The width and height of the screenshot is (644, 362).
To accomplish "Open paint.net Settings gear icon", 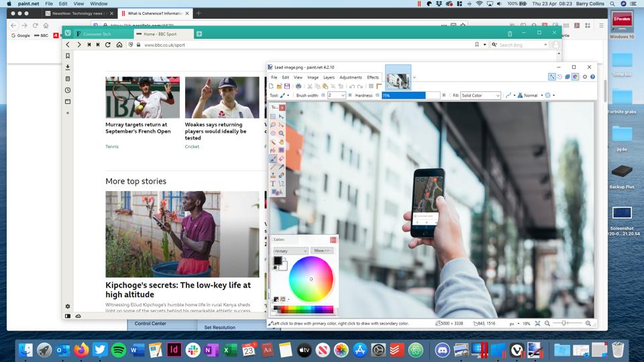I will point(584,77).
